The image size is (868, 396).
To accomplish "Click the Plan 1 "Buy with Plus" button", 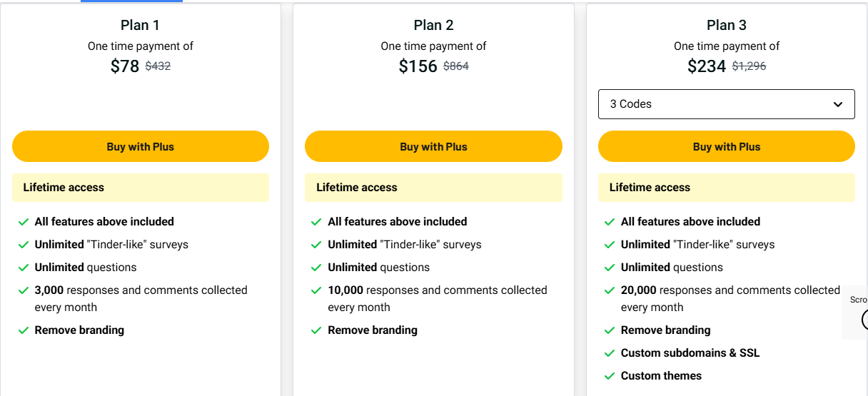I will [x=141, y=147].
